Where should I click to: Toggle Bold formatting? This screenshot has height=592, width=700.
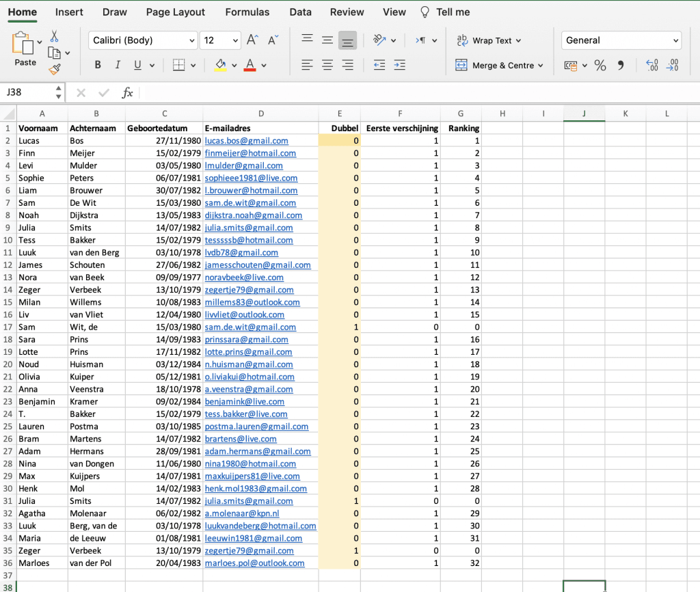click(98, 64)
